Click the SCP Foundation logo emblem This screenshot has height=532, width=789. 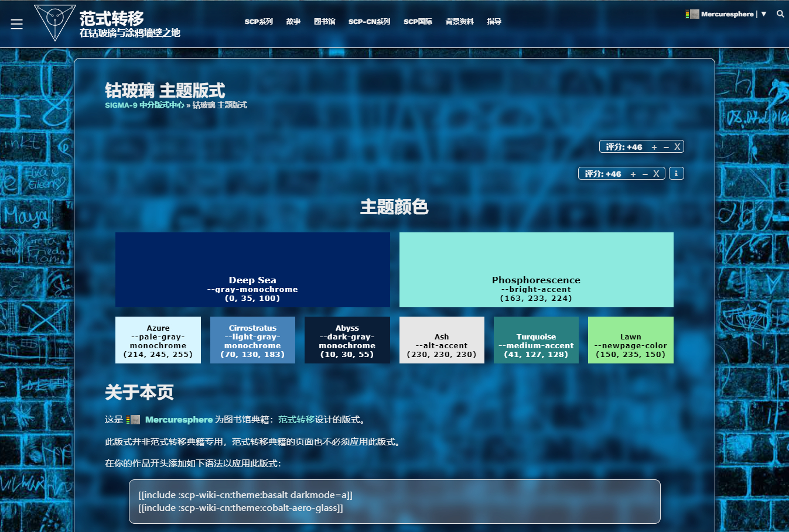(54, 22)
